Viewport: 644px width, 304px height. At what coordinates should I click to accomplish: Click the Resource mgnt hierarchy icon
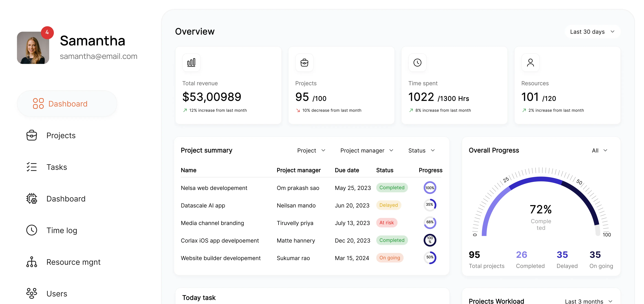32,262
